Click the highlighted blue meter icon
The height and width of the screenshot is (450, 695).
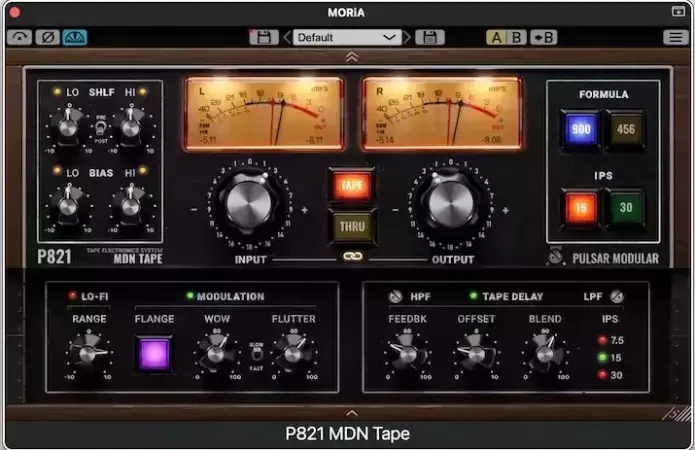click(75, 37)
